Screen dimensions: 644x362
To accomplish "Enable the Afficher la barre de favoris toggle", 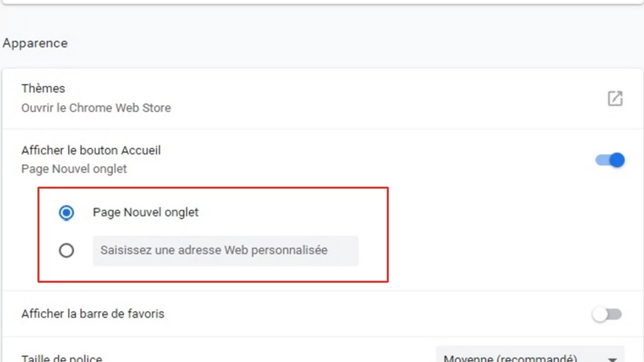I will [607, 314].
